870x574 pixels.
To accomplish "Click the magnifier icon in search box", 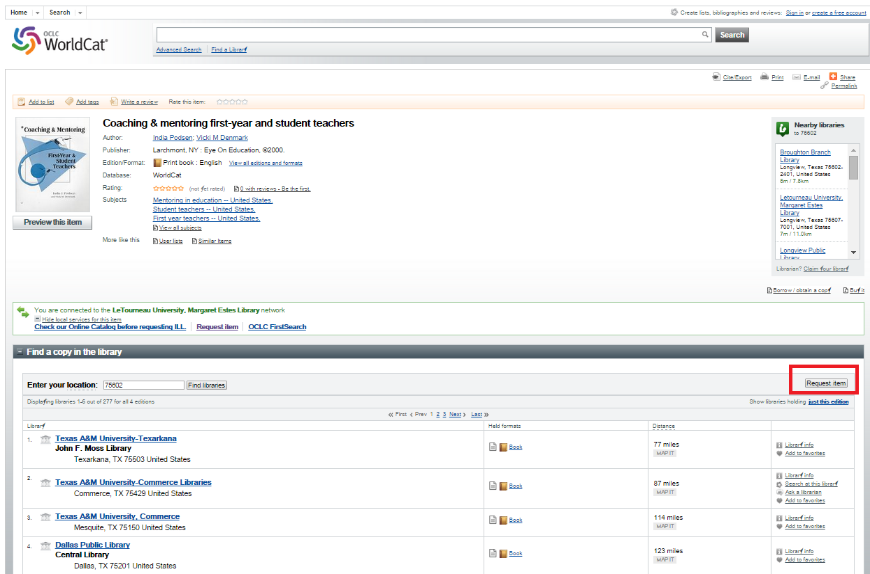I will pos(705,35).
